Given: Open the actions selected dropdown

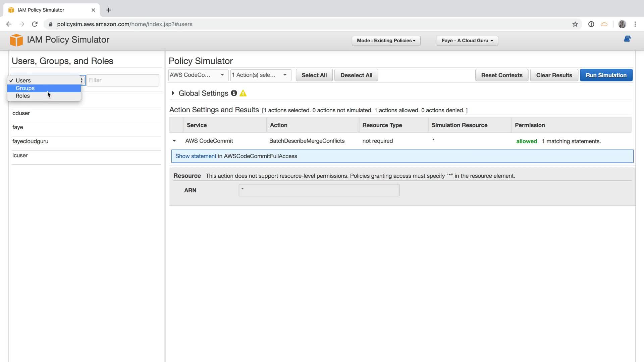Looking at the screenshot, I should click(260, 75).
